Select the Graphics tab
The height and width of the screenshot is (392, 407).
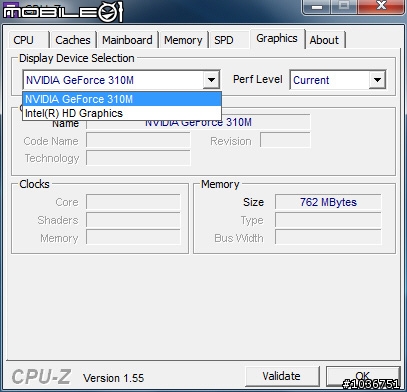click(277, 38)
